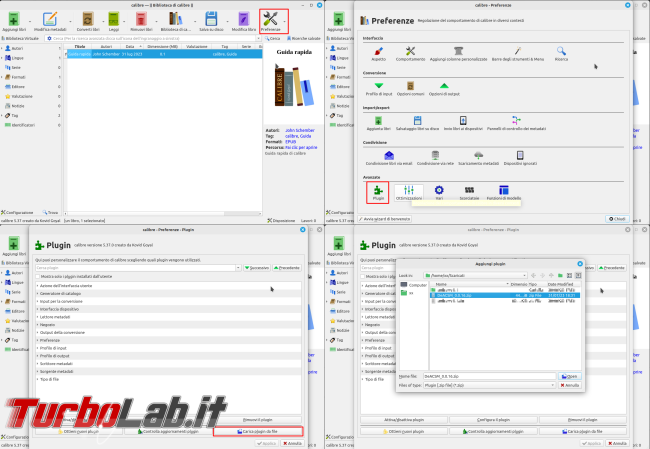
Task: Open Scaricamento metadati settings
Action: click(x=478, y=158)
